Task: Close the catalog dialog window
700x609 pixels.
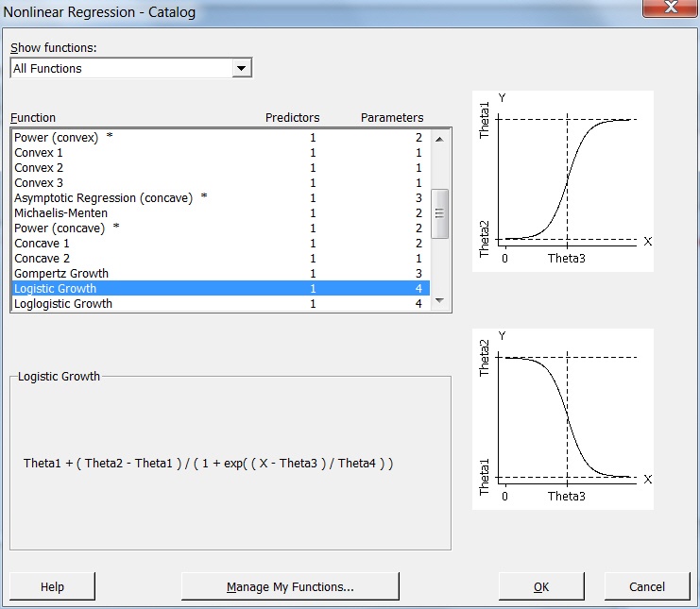Action: (670, 8)
